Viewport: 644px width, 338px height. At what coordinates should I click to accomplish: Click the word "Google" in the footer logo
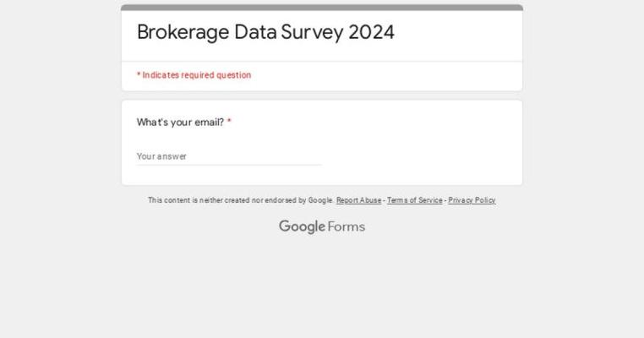302,226
